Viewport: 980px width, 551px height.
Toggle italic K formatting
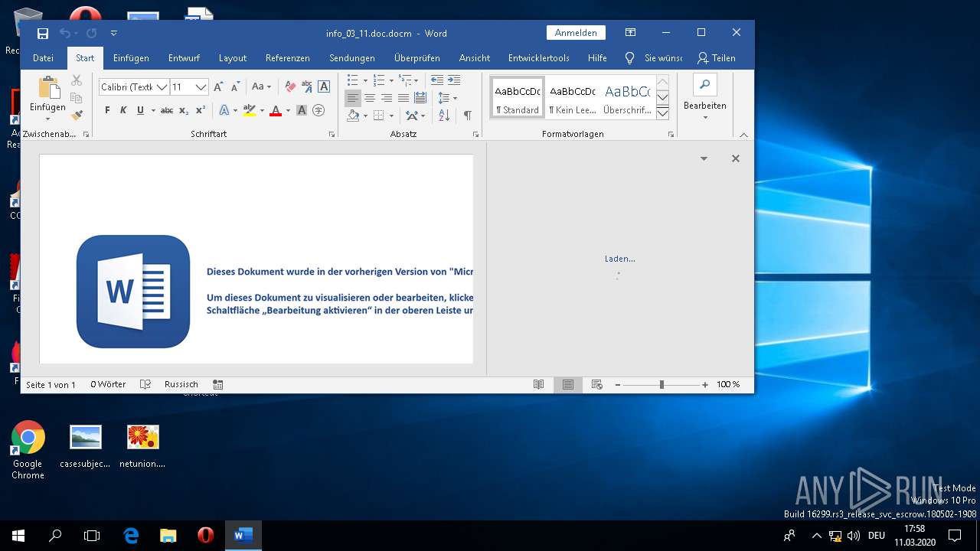click(x=123, y=110)
